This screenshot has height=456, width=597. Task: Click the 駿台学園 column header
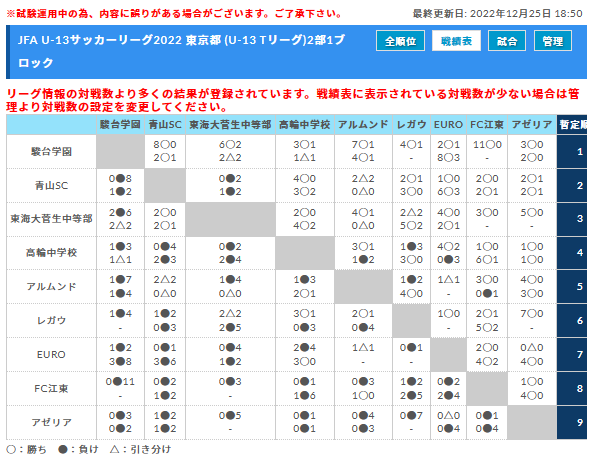[120, 124]
